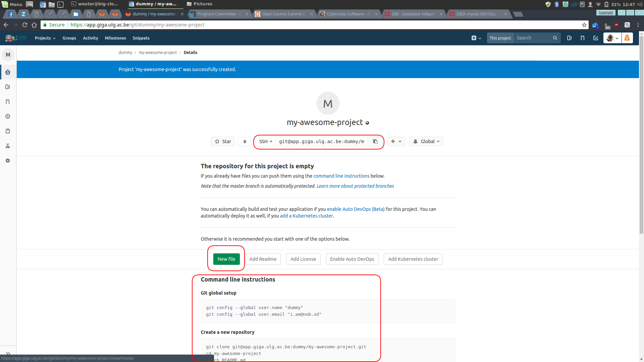644x362 pixels.
Task: Star the my-awesome-project repository
Action: 223,141
